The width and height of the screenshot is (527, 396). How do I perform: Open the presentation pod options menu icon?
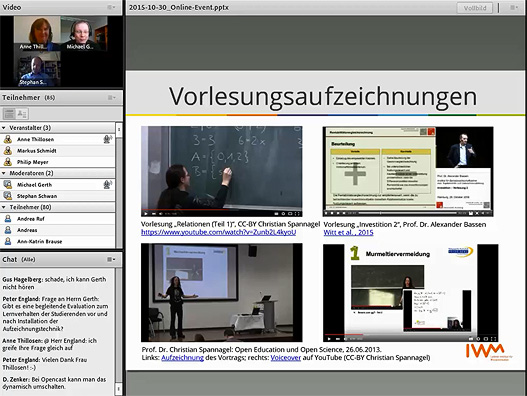[x=514, y=7]
